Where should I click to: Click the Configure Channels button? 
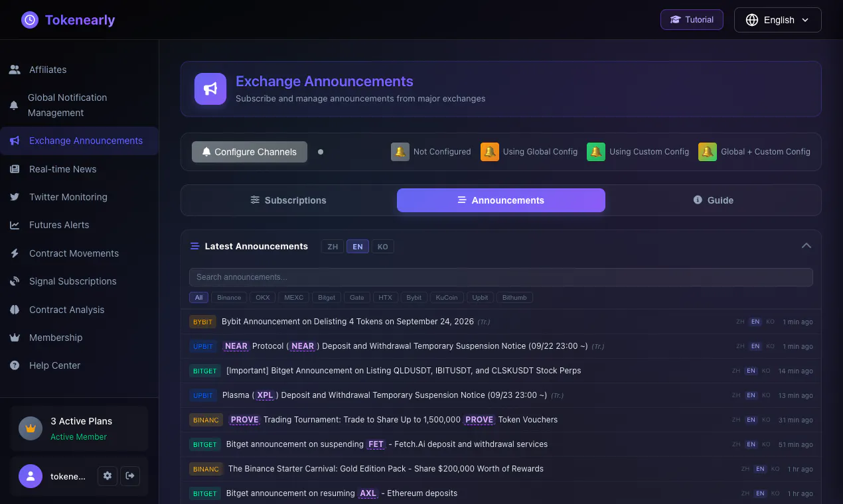click(250, 152)
